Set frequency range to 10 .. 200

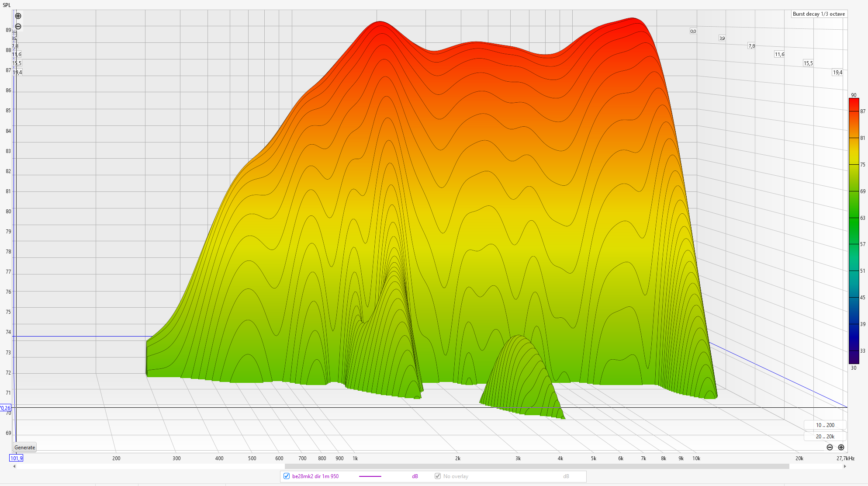pyautogui.click(x=825, y=425)
